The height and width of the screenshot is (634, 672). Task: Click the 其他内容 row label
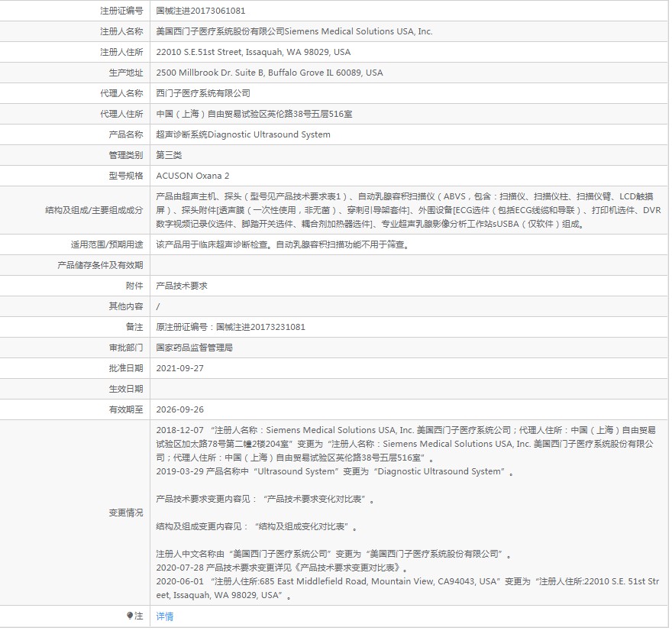pyautogui.click(x=126, y=306)
